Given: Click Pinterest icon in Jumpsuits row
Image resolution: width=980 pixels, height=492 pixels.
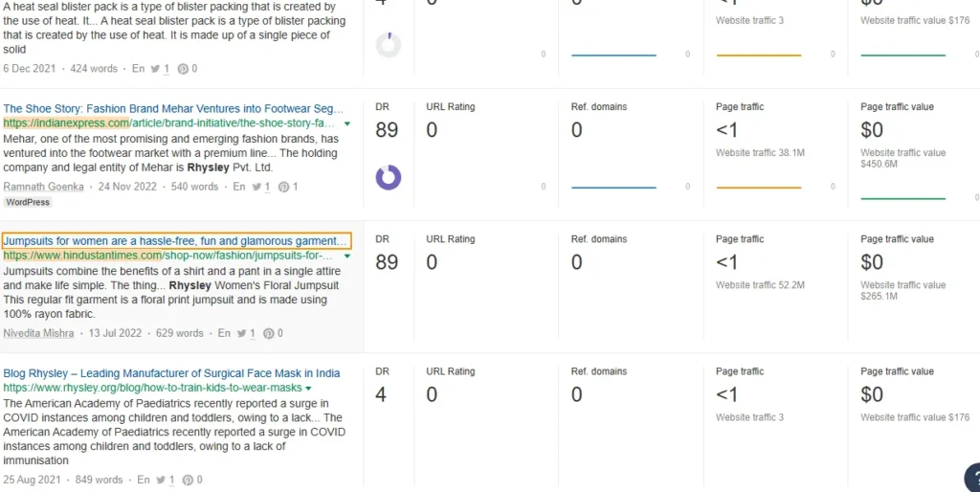Looking at the screenshot, I should pyautogui.click(x=269, y=334).
